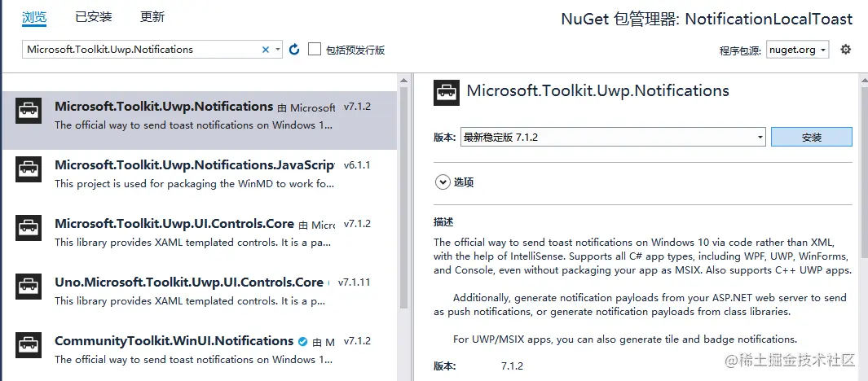Viewport: 868px width, 381px height.
Task: Click v6.1.1 version of JavaScript package
Action: (357, 165)
